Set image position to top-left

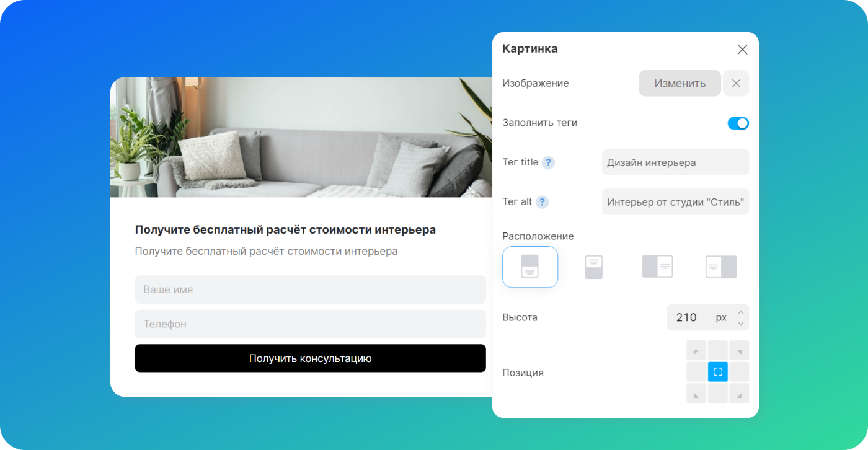[696, 350]
